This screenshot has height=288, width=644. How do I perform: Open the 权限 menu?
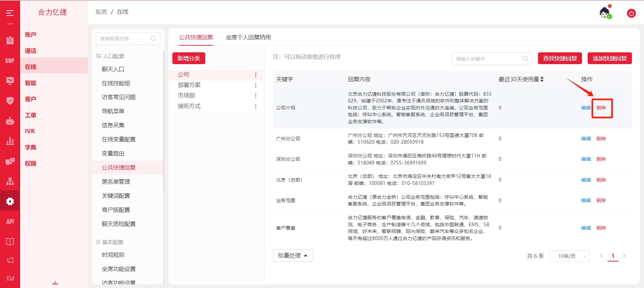31,163
